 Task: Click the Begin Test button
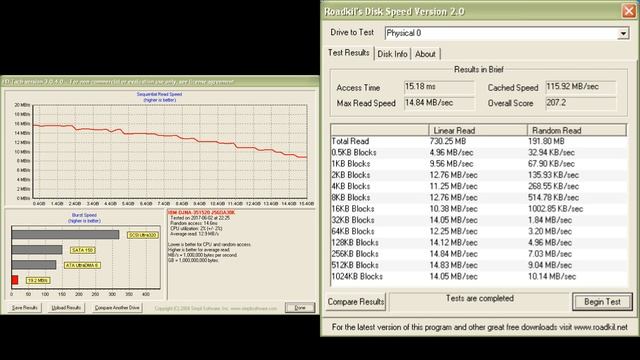(602, 302)
